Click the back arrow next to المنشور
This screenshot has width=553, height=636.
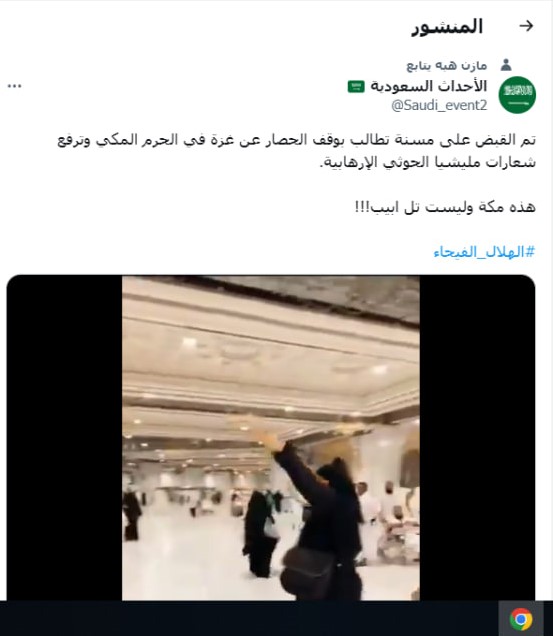click(526, 26)
